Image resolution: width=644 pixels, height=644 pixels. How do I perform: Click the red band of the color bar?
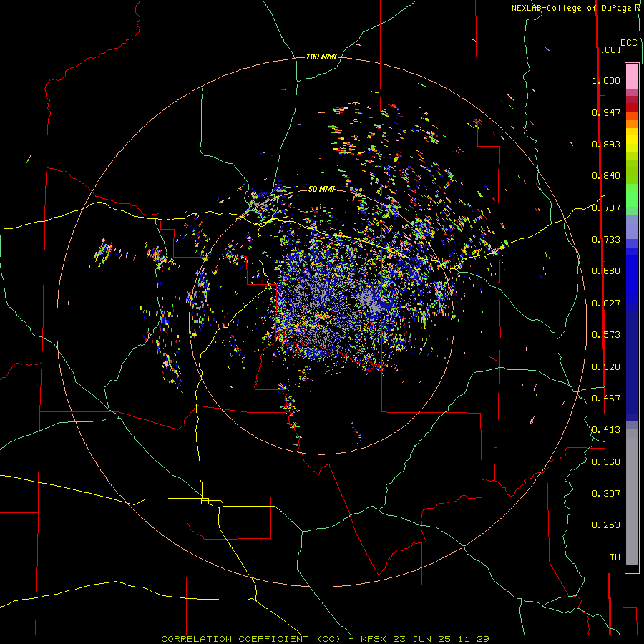pos(632,107)
